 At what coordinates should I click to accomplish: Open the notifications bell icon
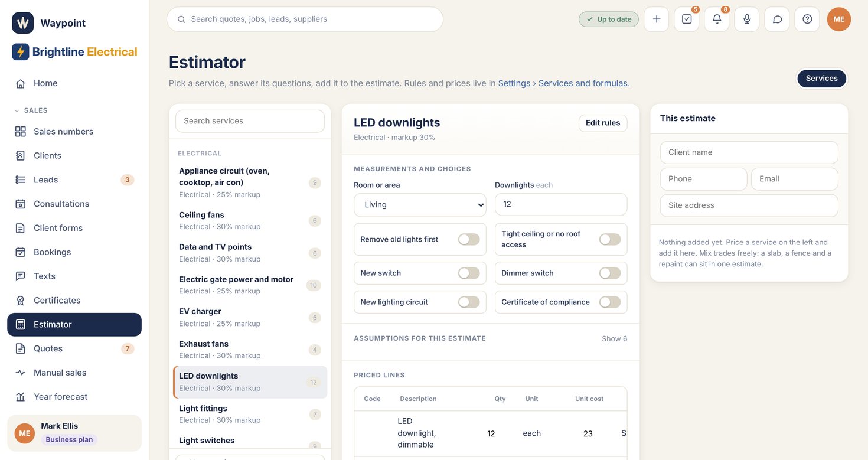click(717, 19)
